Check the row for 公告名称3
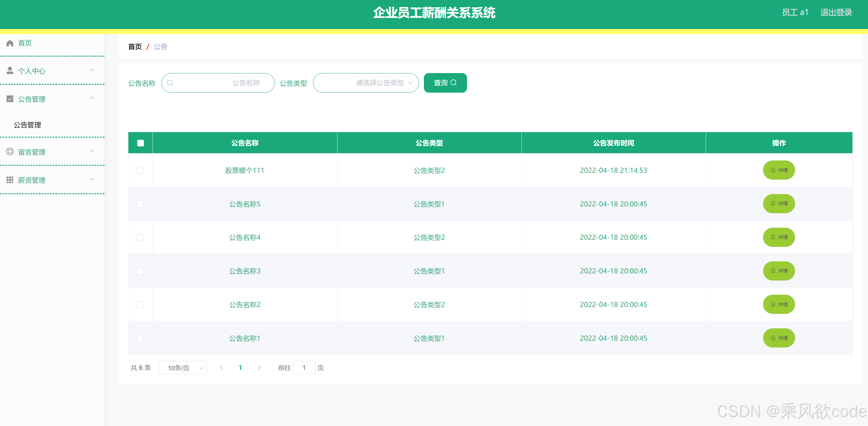868x426 pixels. tap(139, 271)
